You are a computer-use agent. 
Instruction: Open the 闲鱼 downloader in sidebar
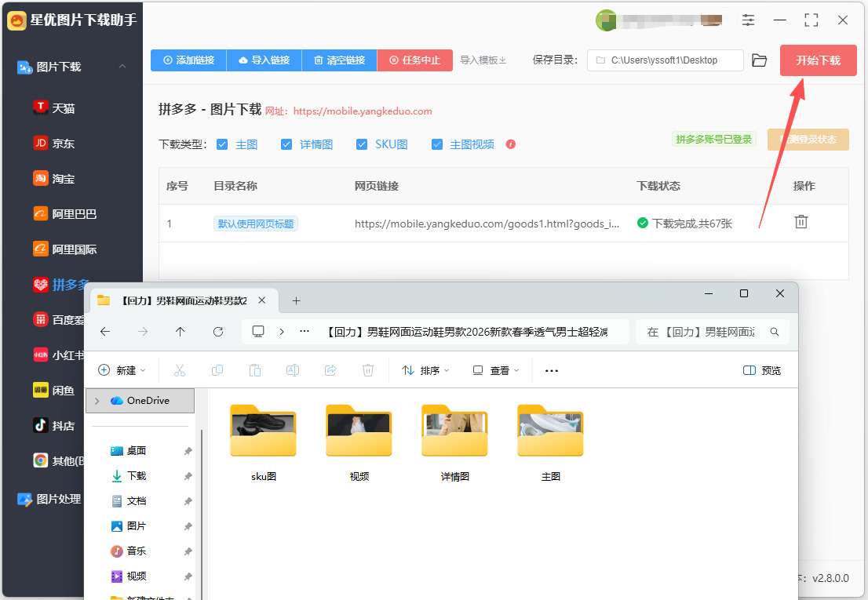pyautogui.click(x=54, y=391)
